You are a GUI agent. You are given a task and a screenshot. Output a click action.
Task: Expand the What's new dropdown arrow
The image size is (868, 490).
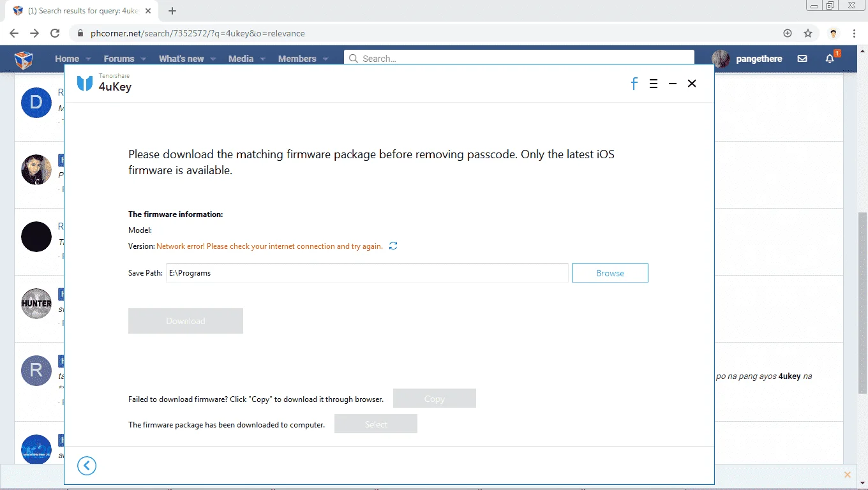(x=213, y=59)
